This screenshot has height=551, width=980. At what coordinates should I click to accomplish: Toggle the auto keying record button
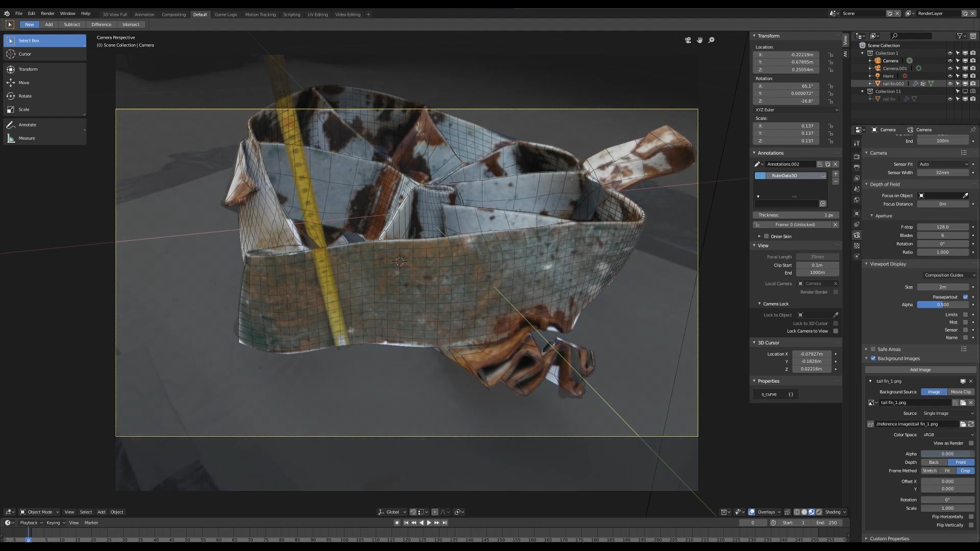point(397,522)
